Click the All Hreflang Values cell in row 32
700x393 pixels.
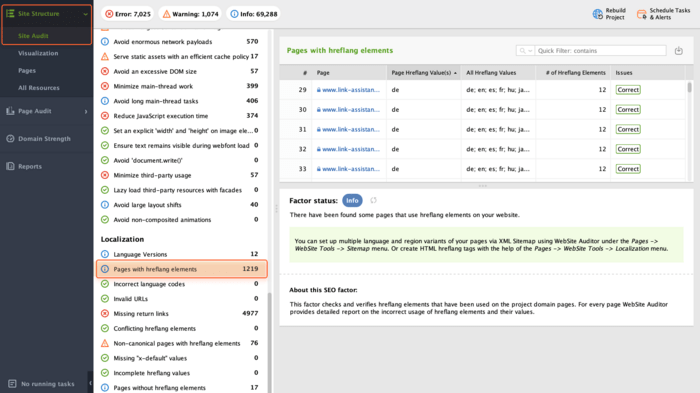point(498,149)
